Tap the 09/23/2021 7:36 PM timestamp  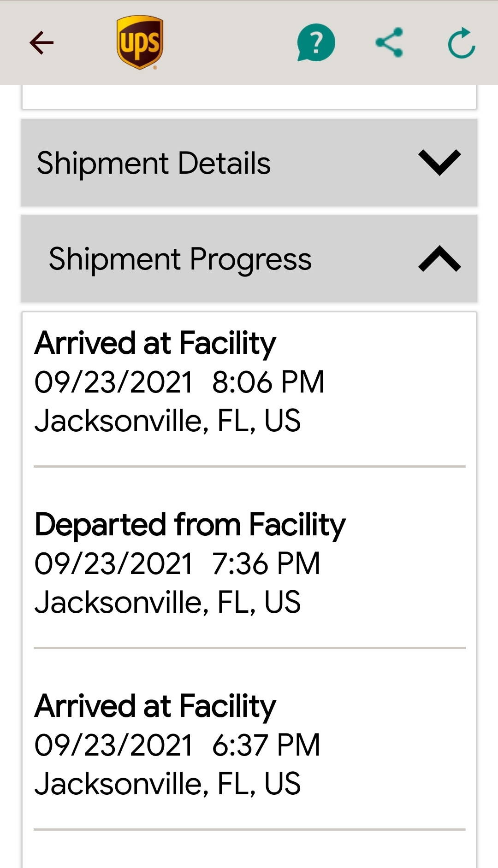[178, 563]
